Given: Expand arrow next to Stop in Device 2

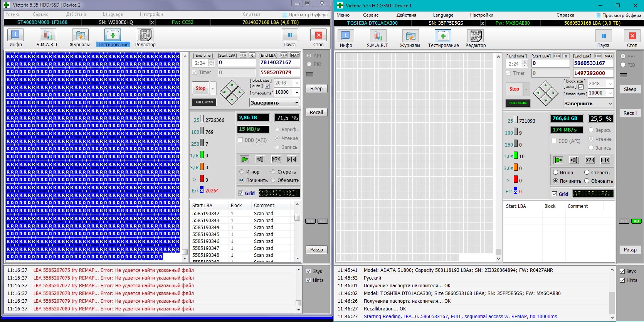Looking at the screenshot, I should 212,88.
